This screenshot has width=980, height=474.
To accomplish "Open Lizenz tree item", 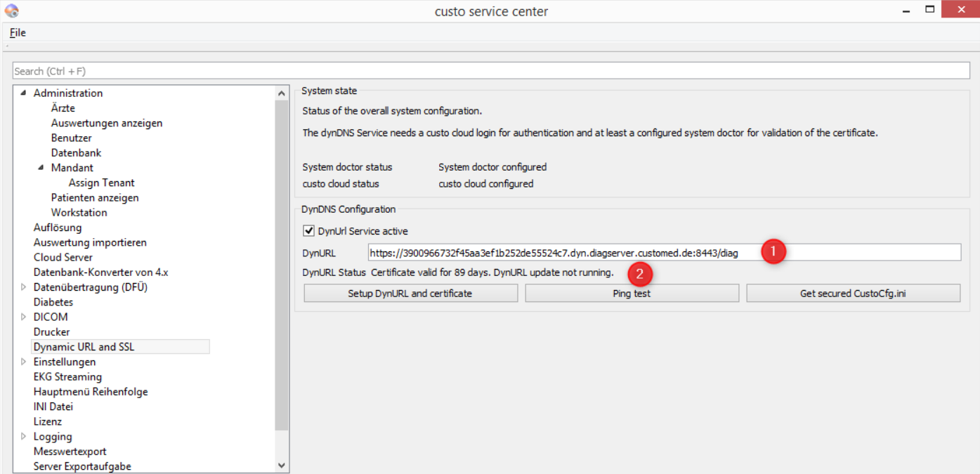I will [x=48, y=421].
